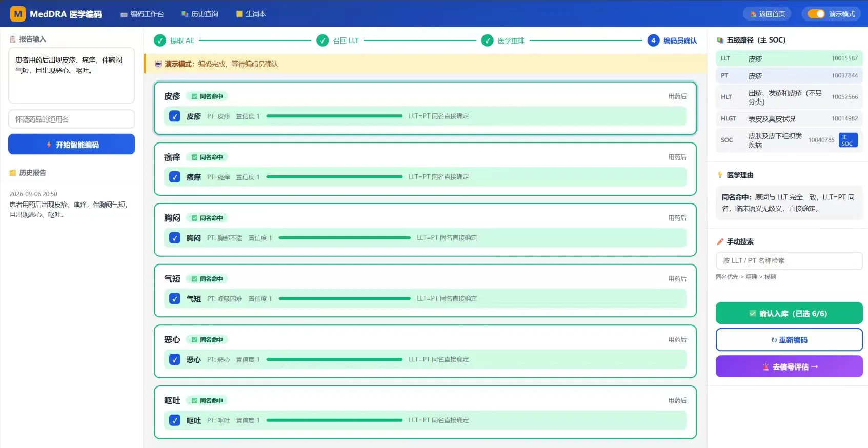Uncheck the 胸闷 coding checkbox

click(x=175, y=238)
